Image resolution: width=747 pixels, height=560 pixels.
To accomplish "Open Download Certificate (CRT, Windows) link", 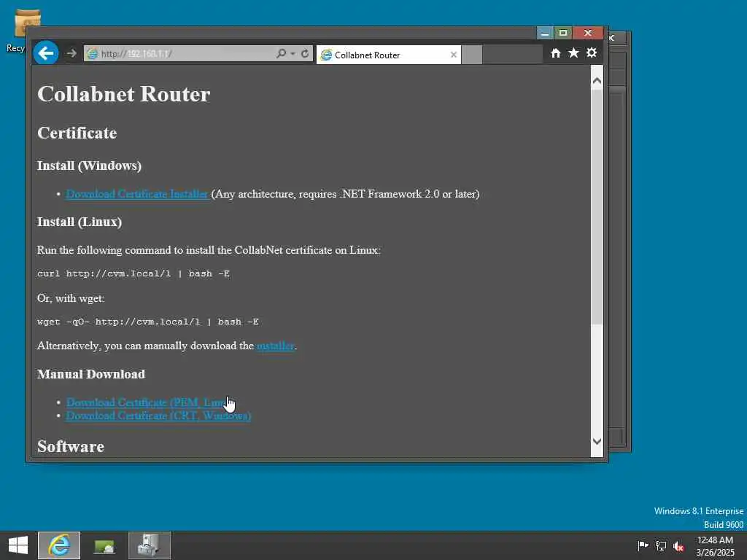I will [158, 416].
